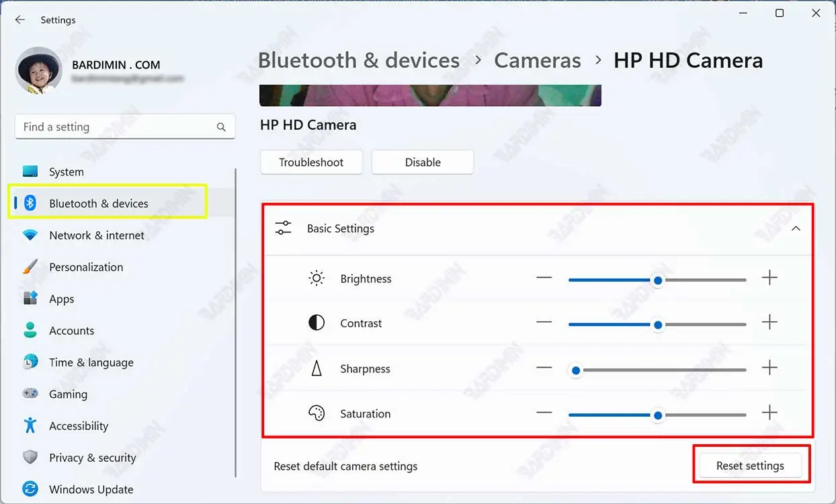
Task: Click the Reset settings button
Action: coord(750,466)
